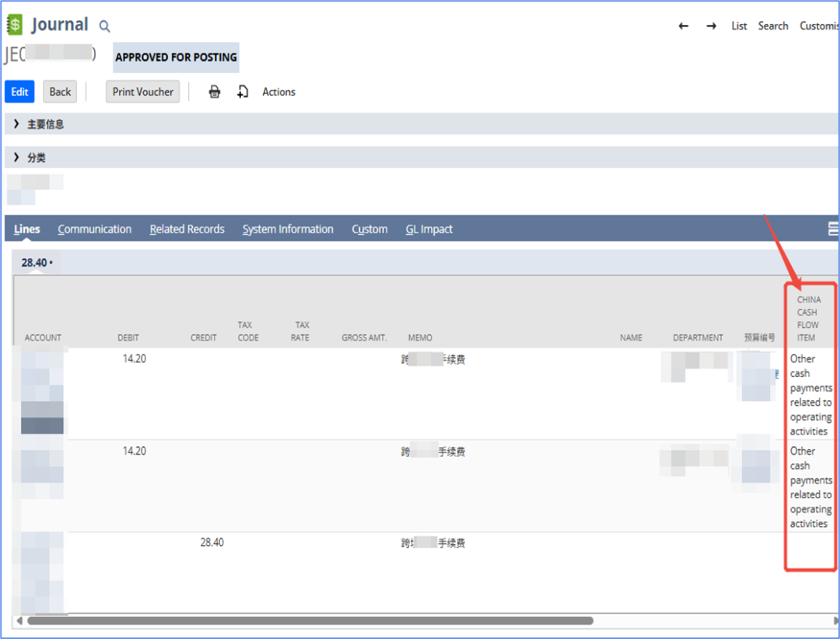Open search via magnifier beside Journal title

pyautogui.click(x=105, y=27)
